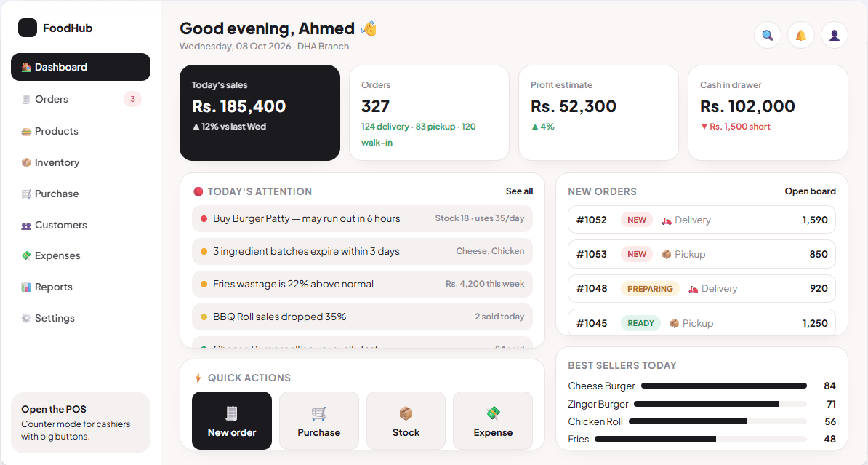This screenshot has width=868, height=465.
Task: Open the Orders 327 summary card
Action: tap(429, 113)
